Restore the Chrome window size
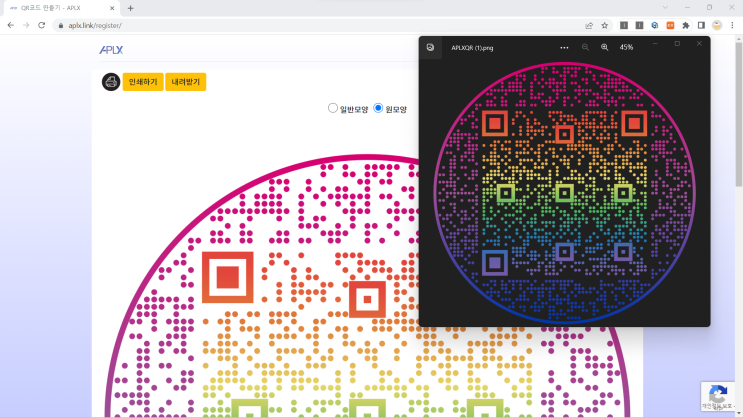The image size is (743, 418). (709, 8)
